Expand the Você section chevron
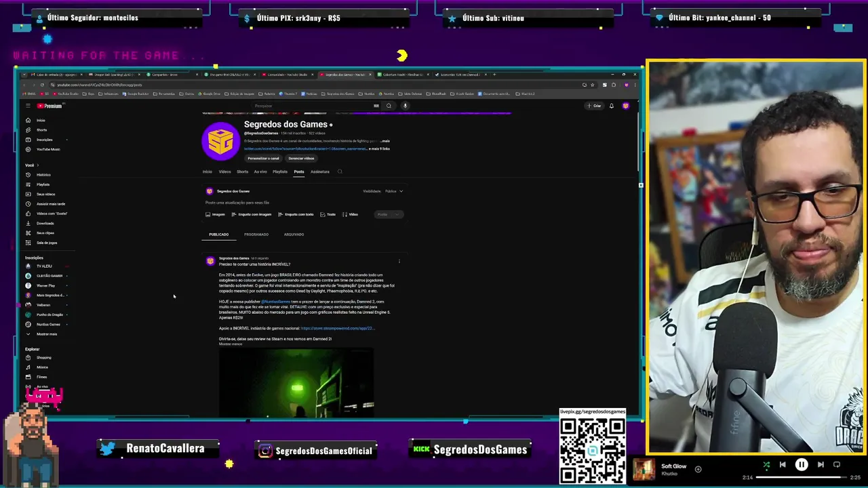The width and height of the screenshot is (868, 488). [37, 165]
